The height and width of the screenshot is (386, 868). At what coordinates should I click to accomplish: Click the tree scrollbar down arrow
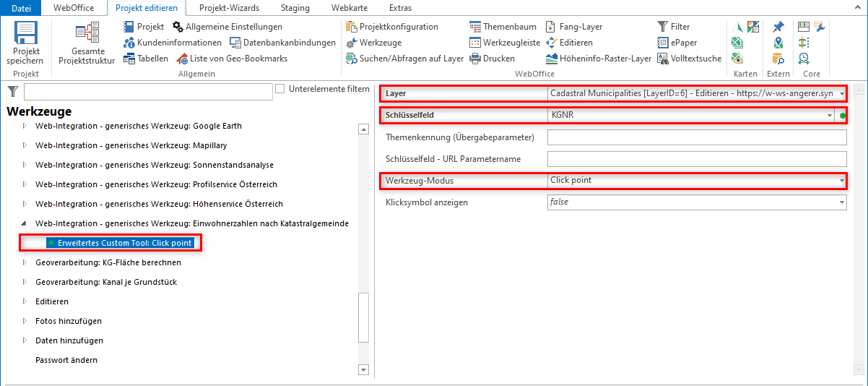(x=363, y=369)
